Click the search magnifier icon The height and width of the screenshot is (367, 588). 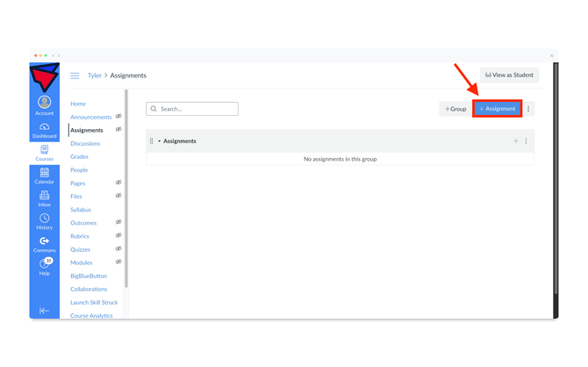[154, 109]
